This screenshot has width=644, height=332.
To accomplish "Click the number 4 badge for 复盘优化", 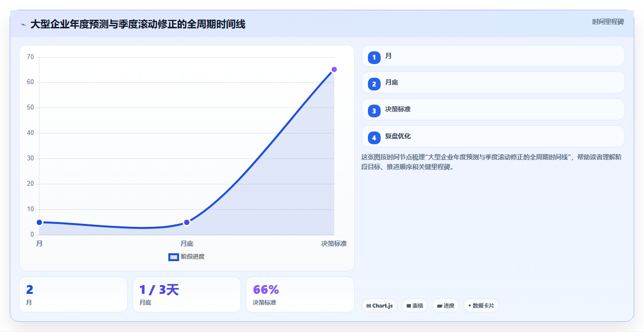I will (374, 138).
